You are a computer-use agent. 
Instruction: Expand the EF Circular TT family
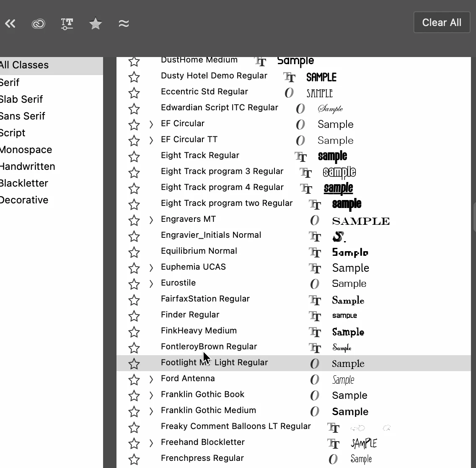click(x=151, y=140)
